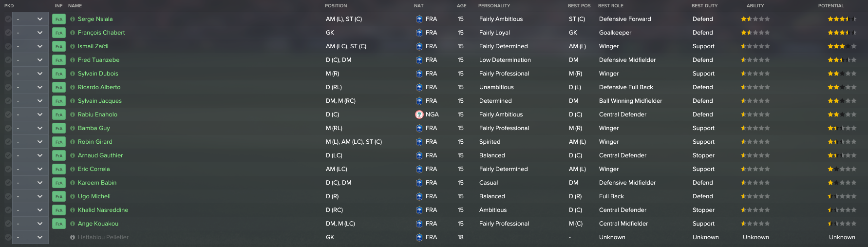Click the FrA status badge for François Chabert

point(58,33)
